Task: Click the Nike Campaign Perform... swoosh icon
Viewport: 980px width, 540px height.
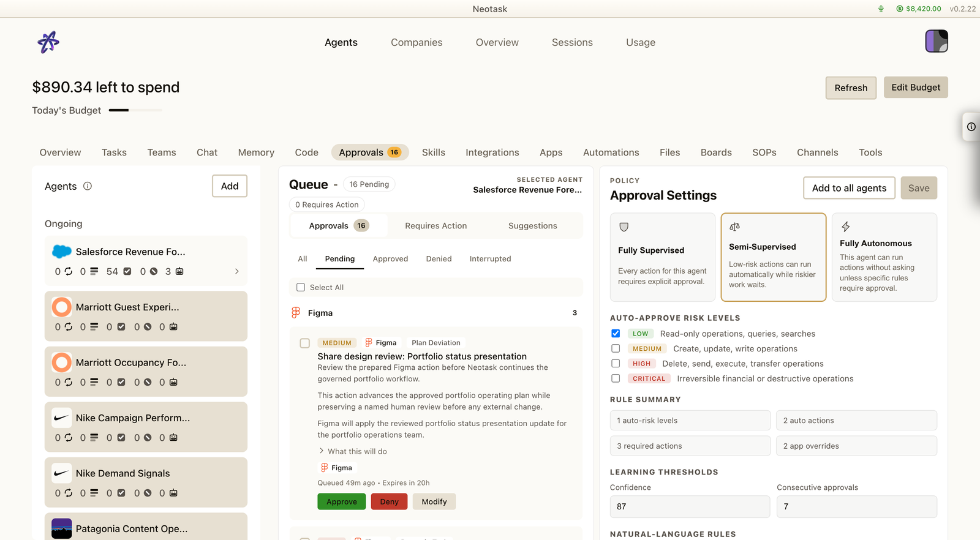Action: tap(62, 418)
